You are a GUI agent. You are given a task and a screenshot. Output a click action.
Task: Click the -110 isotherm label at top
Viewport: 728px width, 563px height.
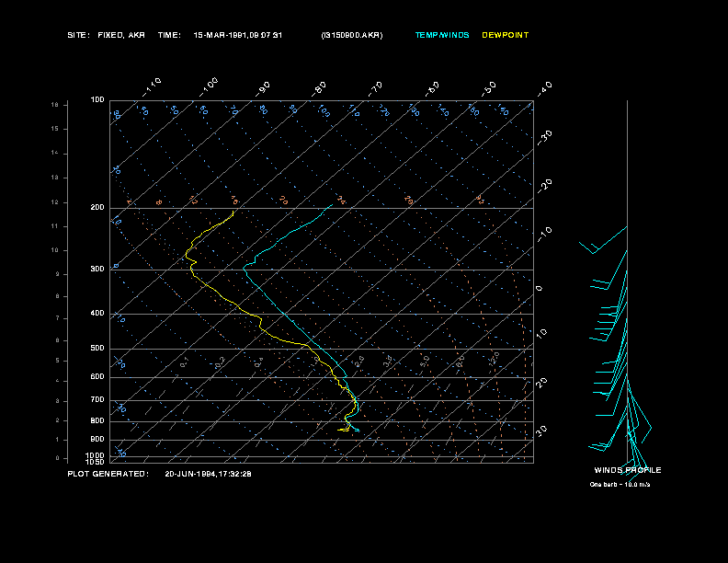click(152, 86)
